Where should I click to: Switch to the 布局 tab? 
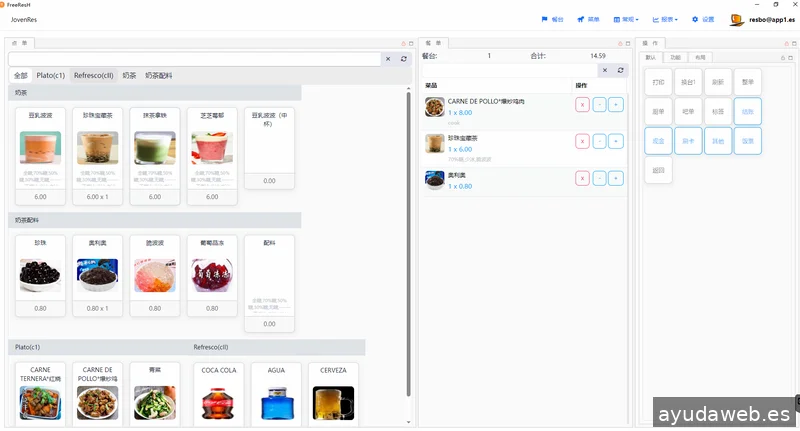[701, 58]
